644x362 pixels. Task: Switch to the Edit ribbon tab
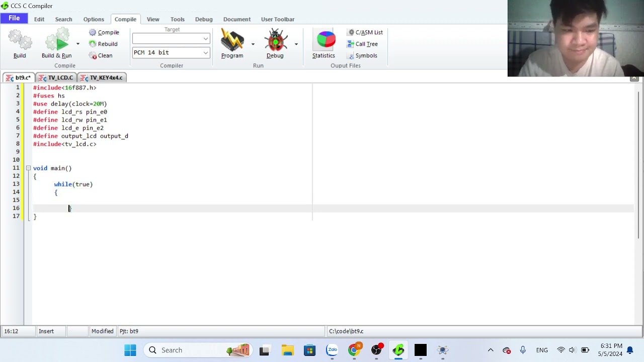tap(39, 19)
